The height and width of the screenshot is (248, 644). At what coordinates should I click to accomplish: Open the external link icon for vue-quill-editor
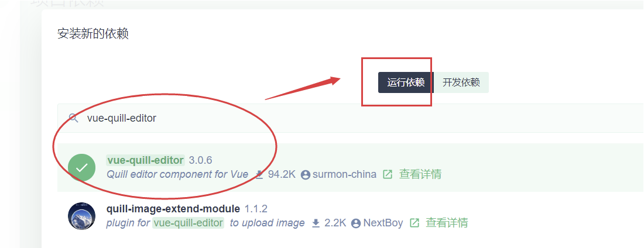coord(388,174)
